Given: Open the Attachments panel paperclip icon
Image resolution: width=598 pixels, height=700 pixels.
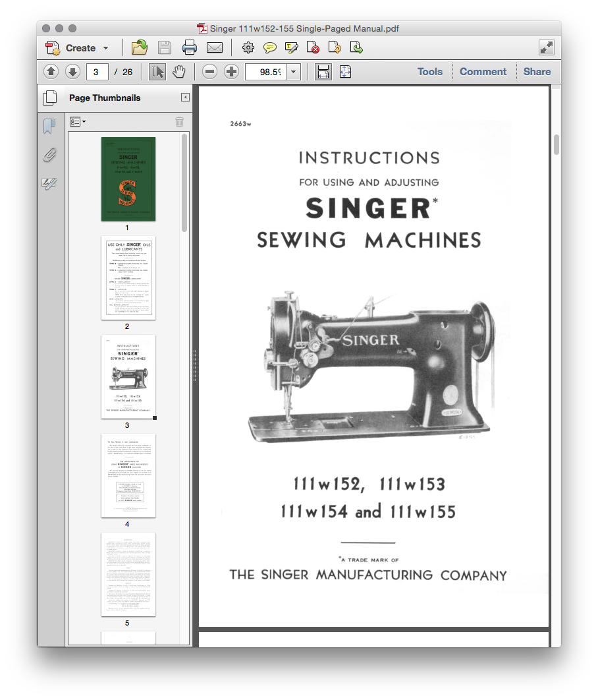Looking at the screenshot, I should point(49,155).
